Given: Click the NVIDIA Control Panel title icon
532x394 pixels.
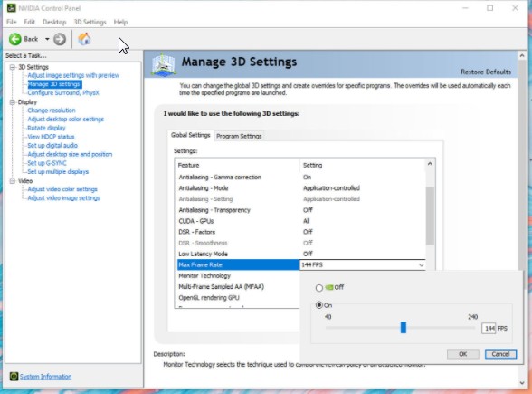Looking at the screenshot, I should pyautogui.click(x=12, y=8).
